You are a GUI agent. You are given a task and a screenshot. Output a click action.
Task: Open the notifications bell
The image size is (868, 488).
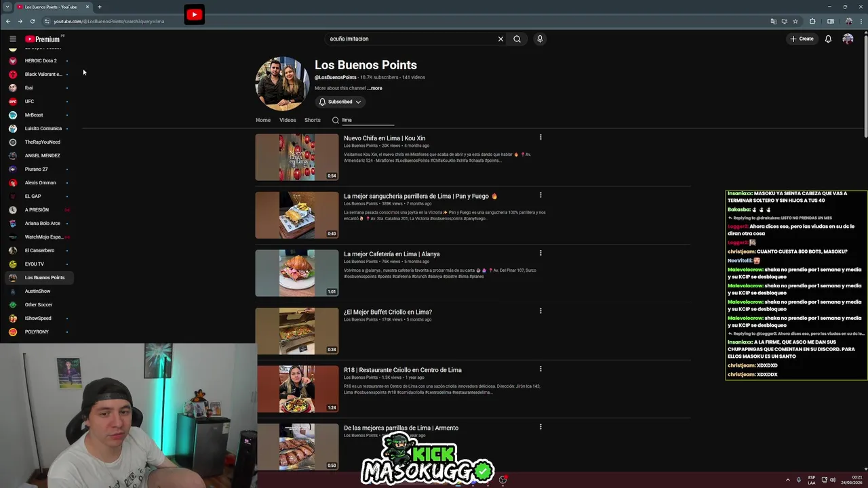828,39
